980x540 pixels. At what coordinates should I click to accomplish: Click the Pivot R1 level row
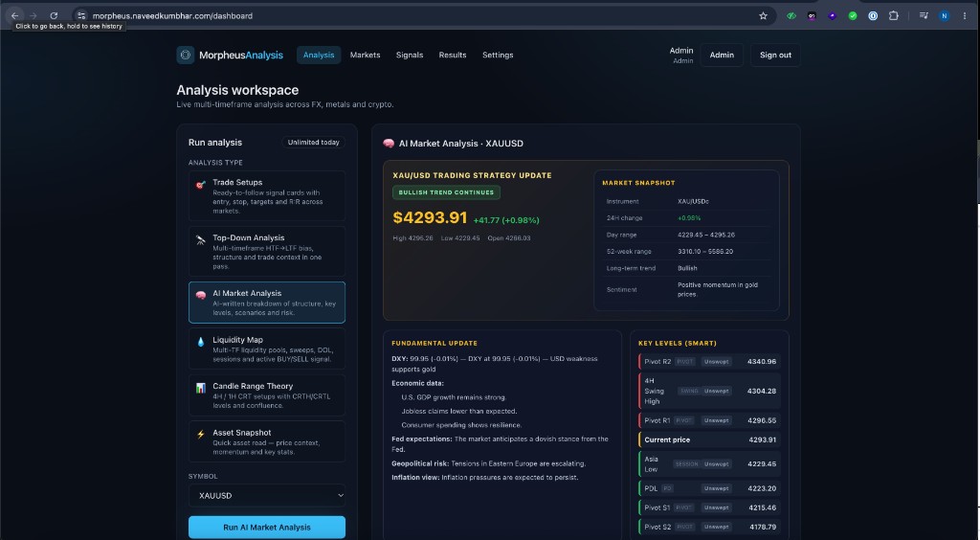tap(709, 420)
